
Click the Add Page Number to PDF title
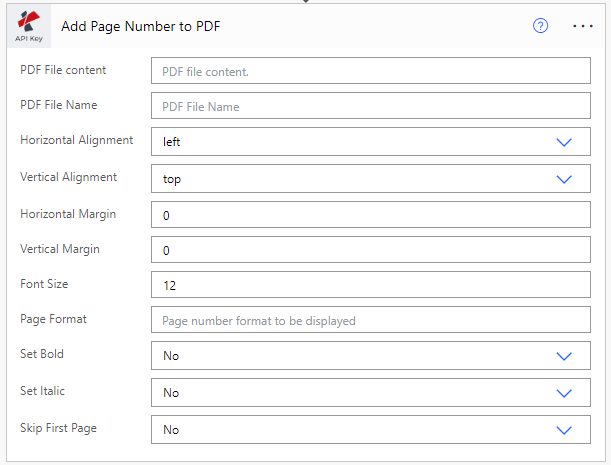click(141, 27)
